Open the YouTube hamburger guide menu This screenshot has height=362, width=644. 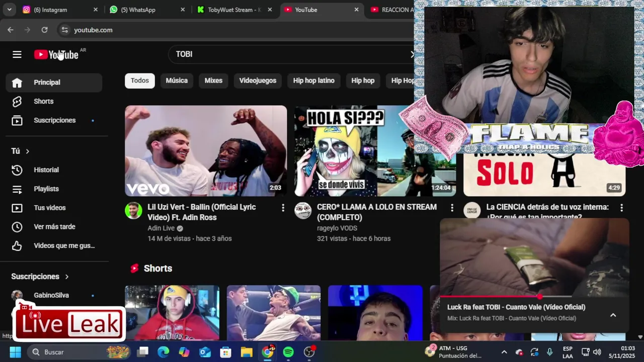pos(17,54)
